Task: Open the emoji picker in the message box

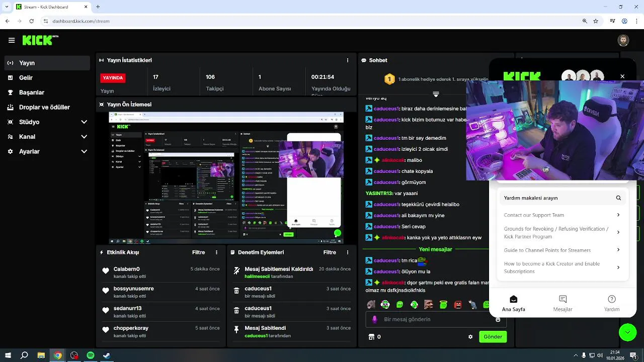Action: point(498,319)
